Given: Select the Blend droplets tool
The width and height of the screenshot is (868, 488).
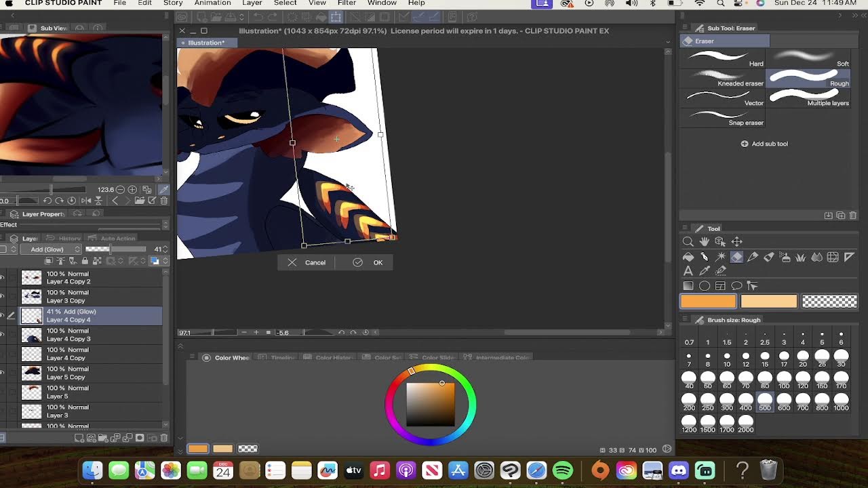Looking at the screenshot, I should click(817, 257).
